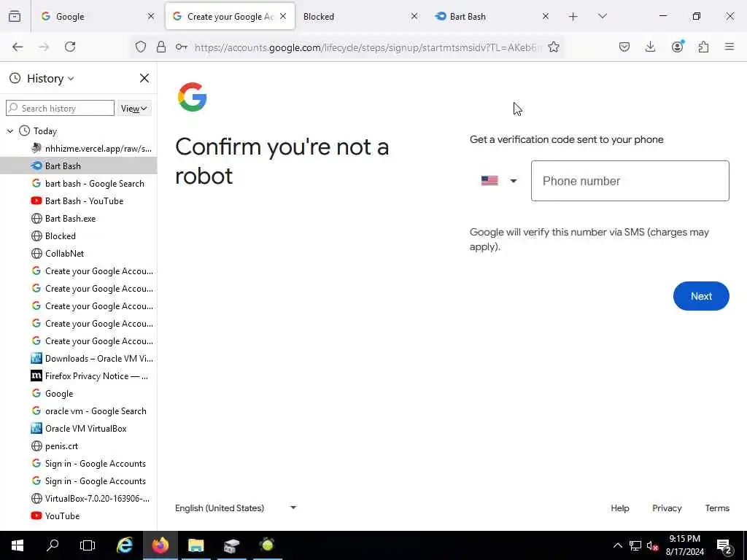Click the taskbar clock showing 9:15 PM
Image resolution: width=747 pixels, height=560 pixels.
[684, 545]
